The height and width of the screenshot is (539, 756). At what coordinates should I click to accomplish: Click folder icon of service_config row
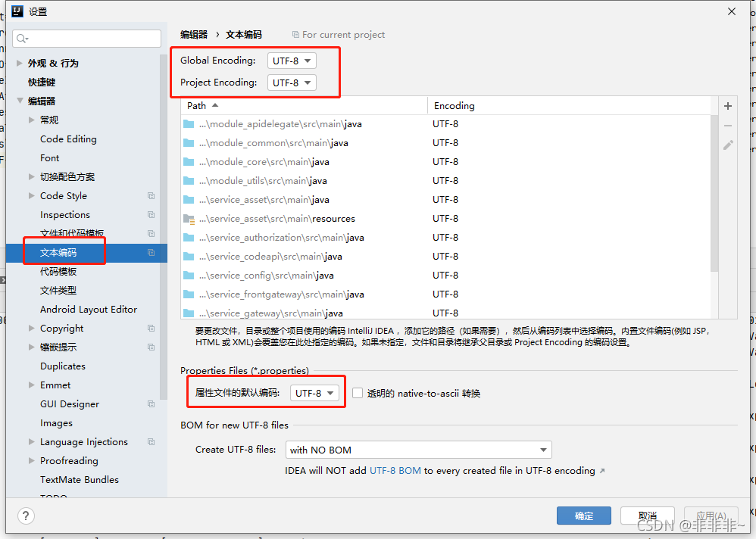[x=189, y=276]
